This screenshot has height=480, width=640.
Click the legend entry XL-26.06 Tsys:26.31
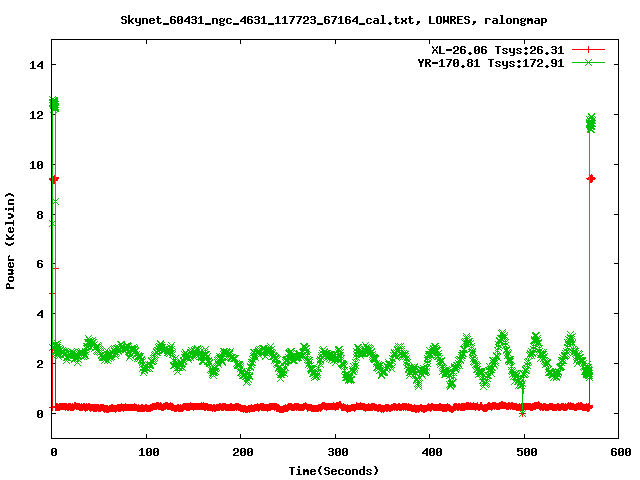tap(498, 50)
